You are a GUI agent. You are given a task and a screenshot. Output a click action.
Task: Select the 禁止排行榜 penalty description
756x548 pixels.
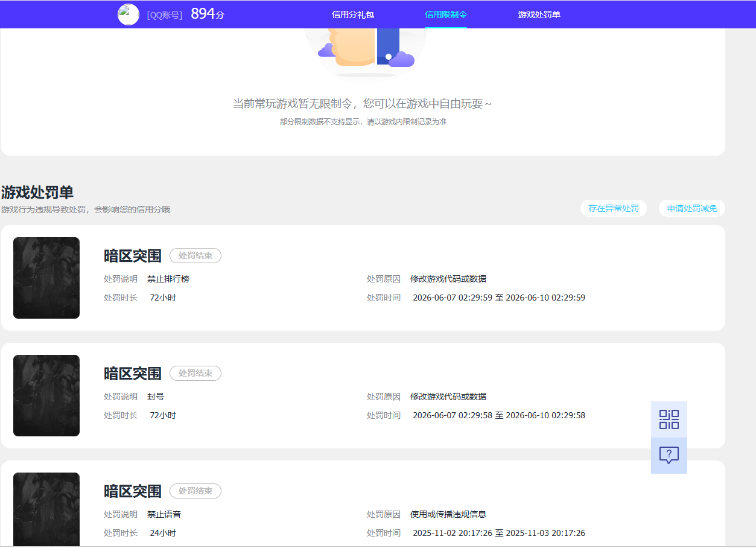168,279
